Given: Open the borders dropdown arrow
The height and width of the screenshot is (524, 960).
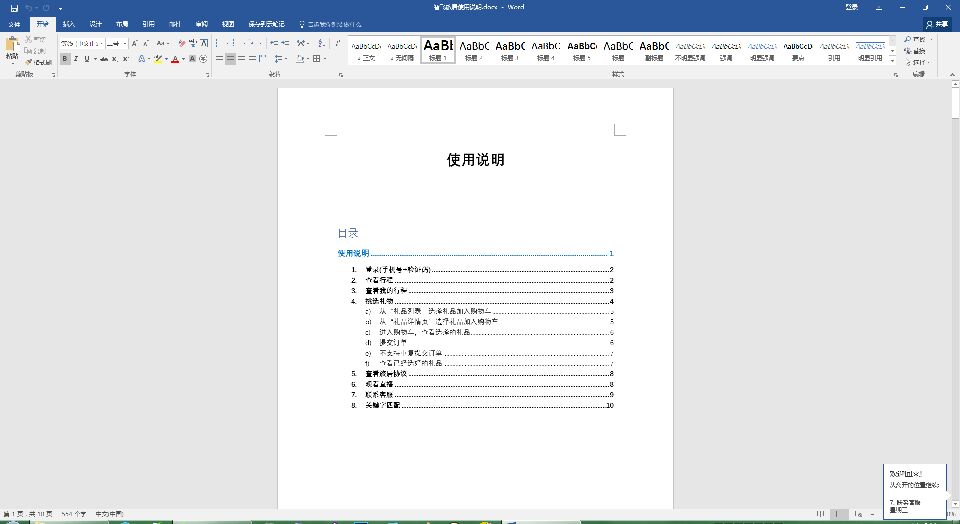Looking at the screenshot, I should click(325, 59).
